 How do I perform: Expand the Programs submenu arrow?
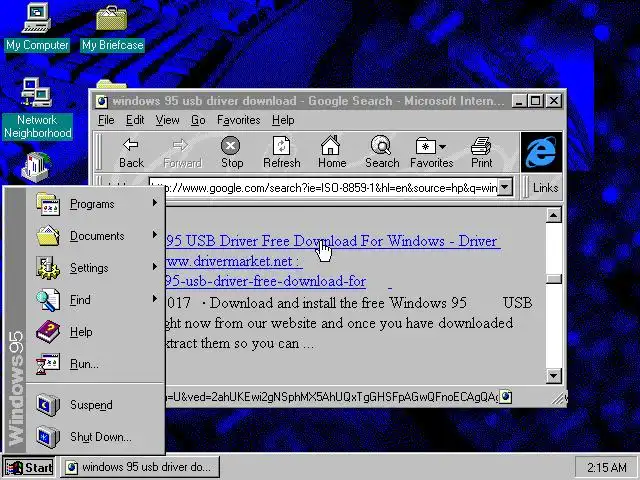point(155,202)
